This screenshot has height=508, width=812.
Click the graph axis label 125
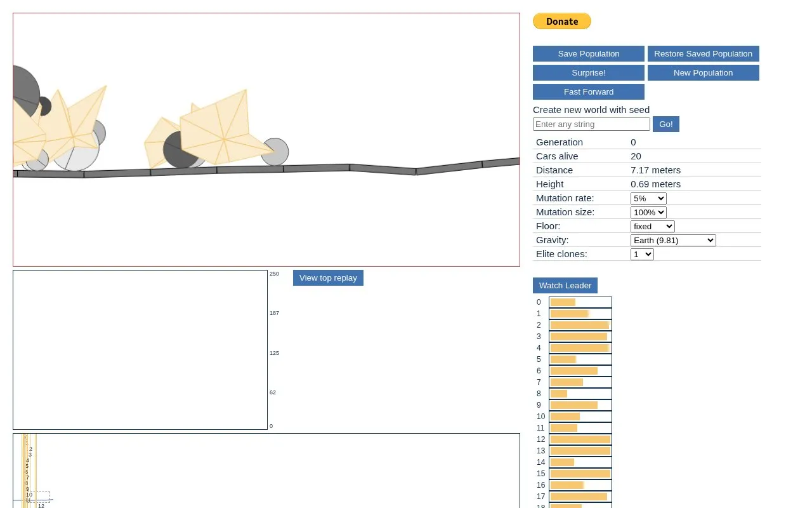point(274,353)
